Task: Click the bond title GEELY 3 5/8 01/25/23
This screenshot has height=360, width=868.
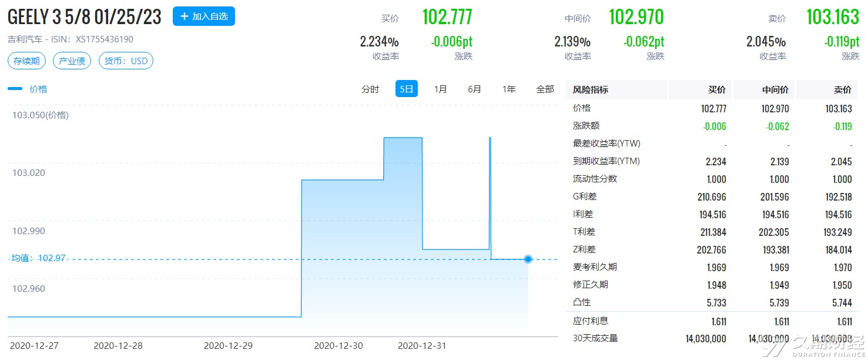Action: (x=85, y=17)
